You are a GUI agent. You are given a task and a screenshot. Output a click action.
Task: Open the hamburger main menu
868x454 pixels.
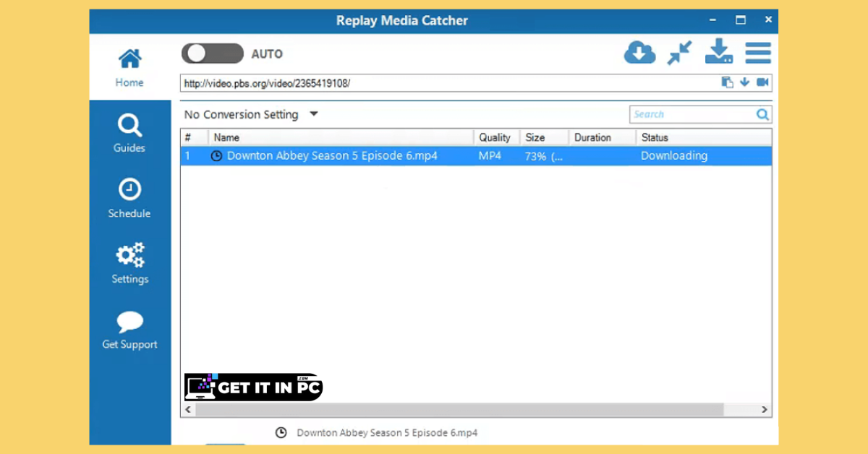[x=758, y=53]
